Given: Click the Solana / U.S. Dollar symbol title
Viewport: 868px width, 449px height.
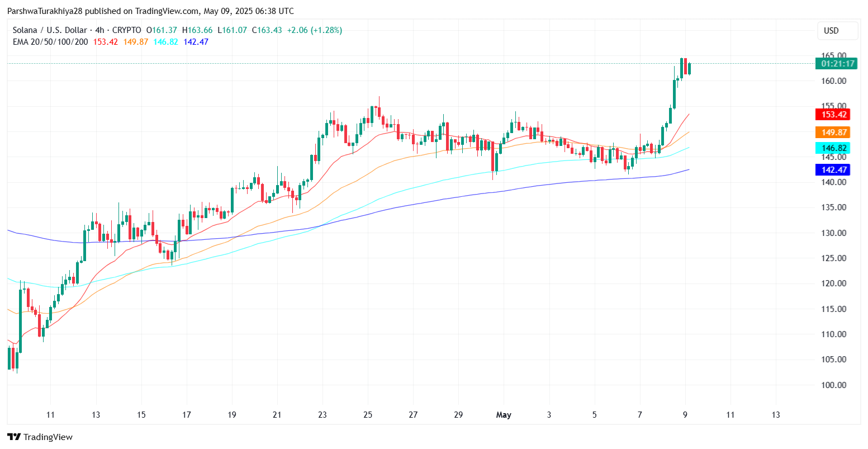Looking at the screenshot, I should coord(50,30).
